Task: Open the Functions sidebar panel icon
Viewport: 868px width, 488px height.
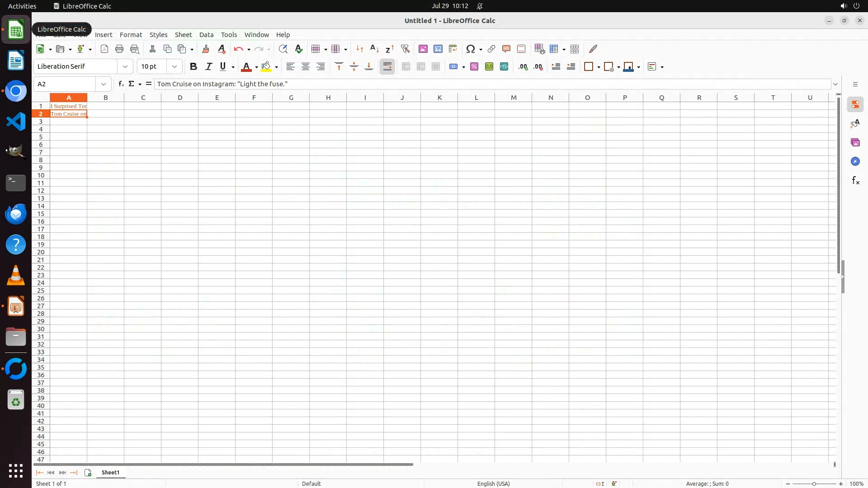Action: tap(855, 181)
